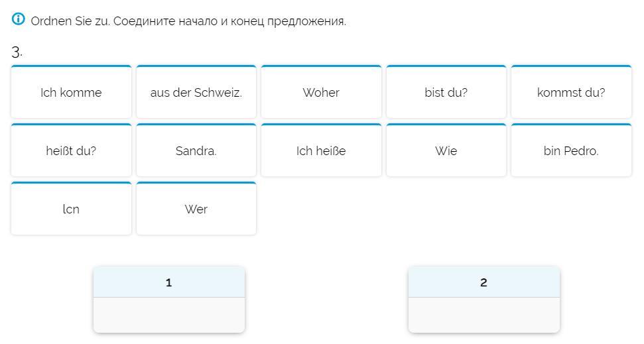Image resolution: width=644 pixels, height=344 pixels.
Task: Select the 'Ich heiße' card
Action: [321, 151]
